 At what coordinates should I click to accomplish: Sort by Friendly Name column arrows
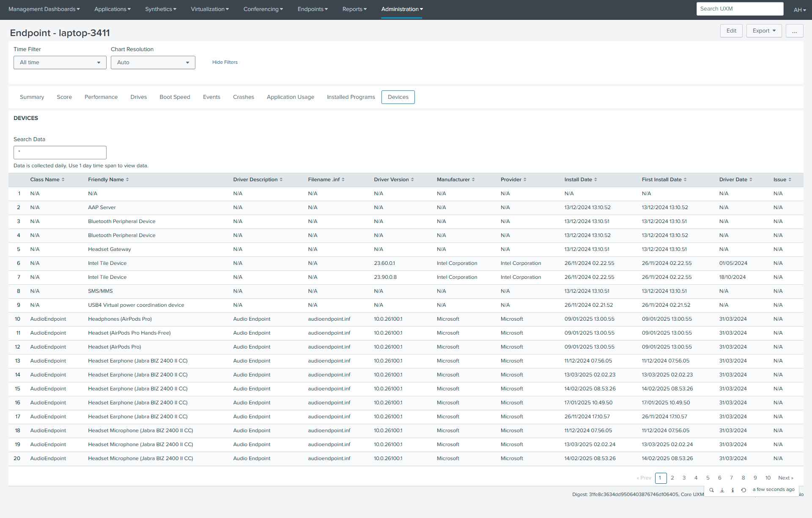coord(127,180)
